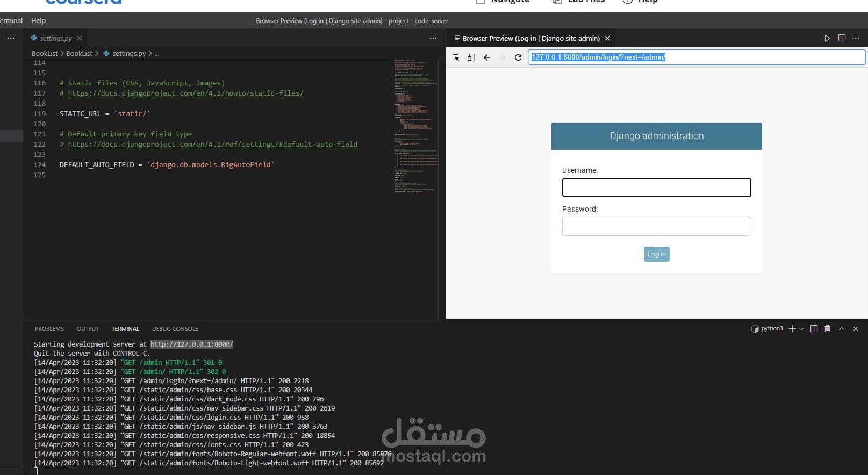868x475 pixels.
Task: Click the login.css request log line
Action: [x=171, y=418]
